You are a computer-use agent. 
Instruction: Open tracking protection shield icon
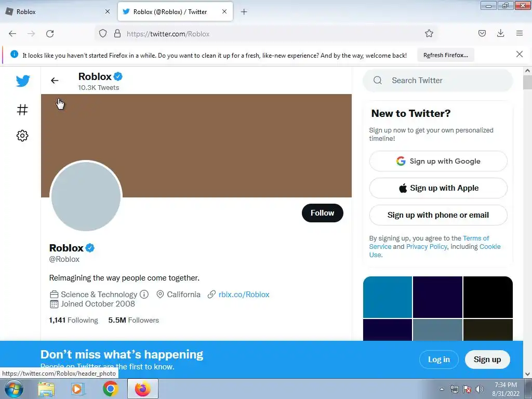point(103,34)
